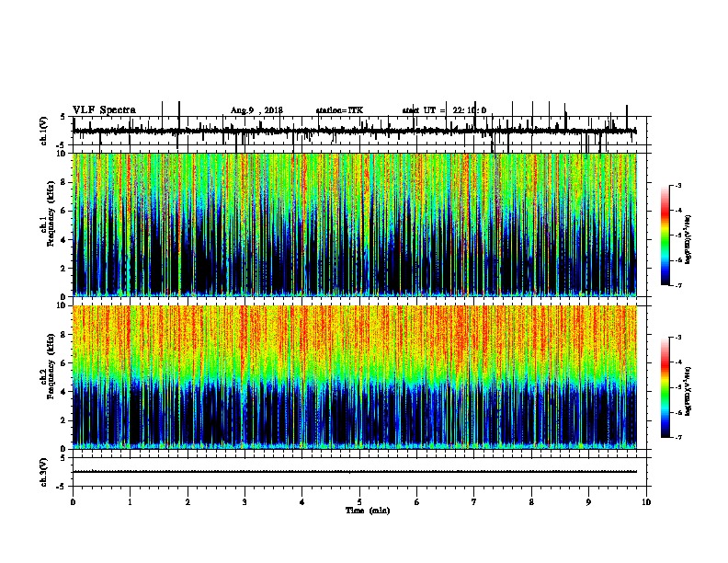The height and width of the screenshot is (563, 728).
Task: Click the "start UT = 22:10:0" text
Action: 444,110
